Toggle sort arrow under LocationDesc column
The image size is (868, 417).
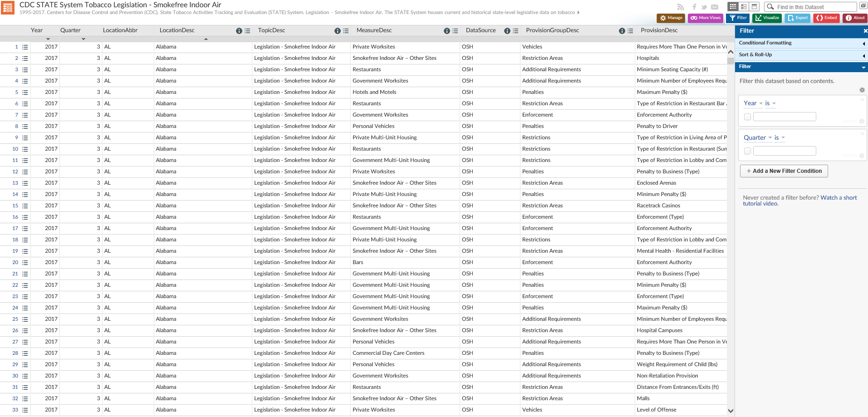pos(206,39)
